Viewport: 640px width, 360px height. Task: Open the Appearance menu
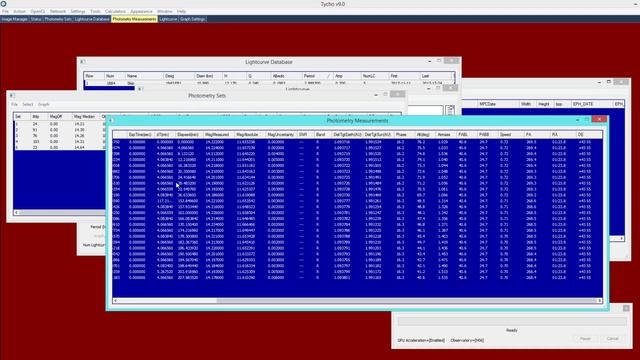[x=141, y=11]
